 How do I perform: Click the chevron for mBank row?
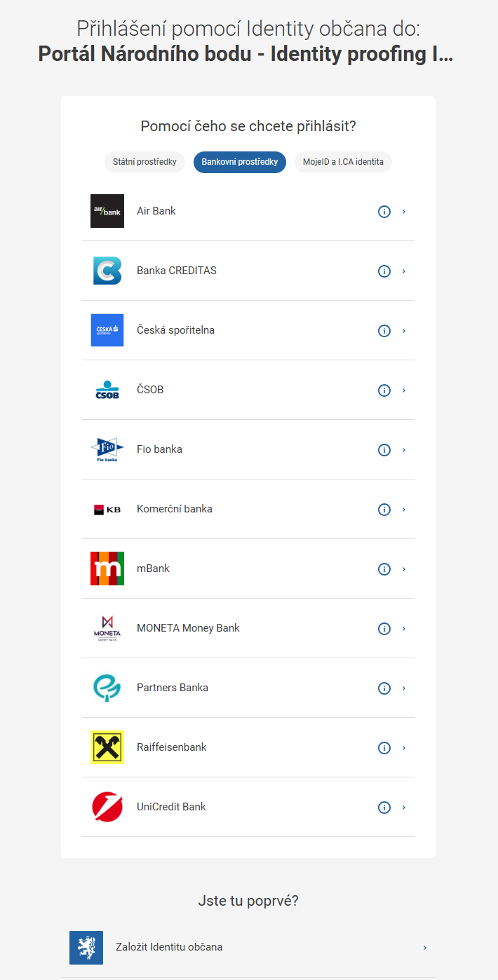click(x=404, y=569)
